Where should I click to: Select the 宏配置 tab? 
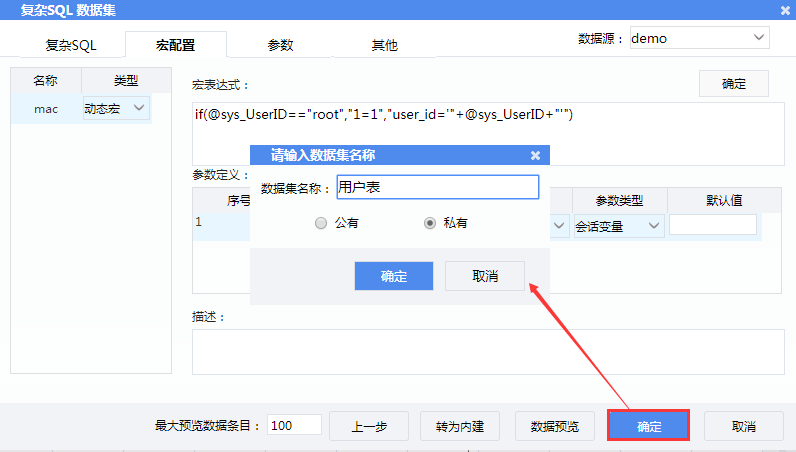(x=175, y=45)
